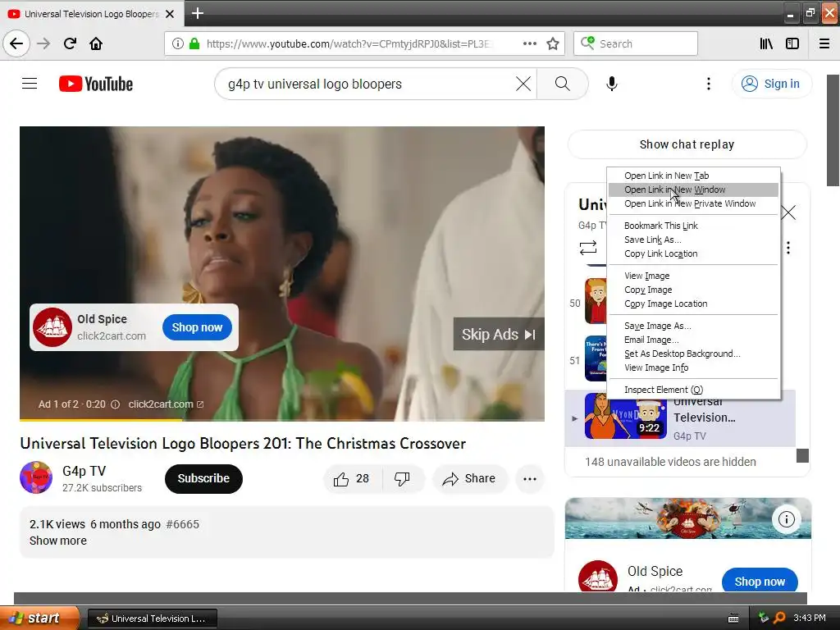Open the playlist three-dot options menu
This screenshot has width=840, height=630.
(788, 248)
